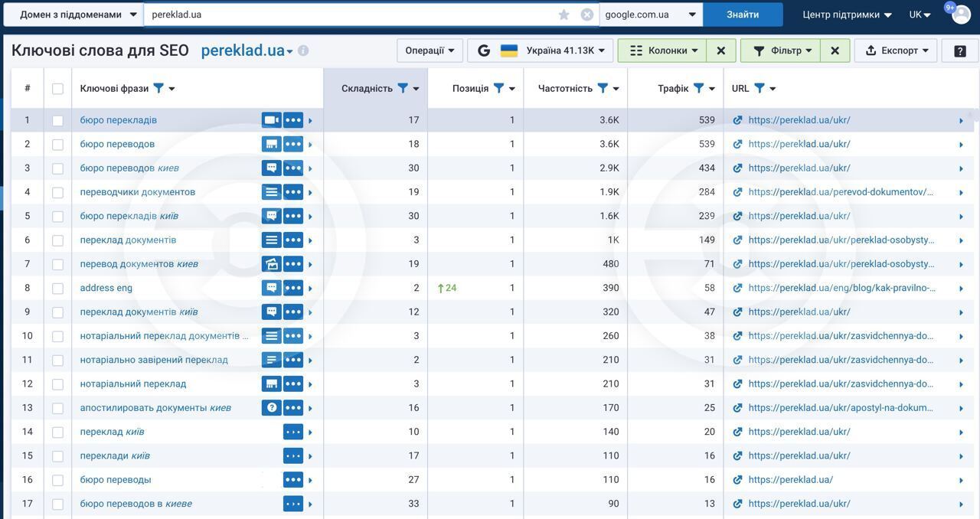Open sort arrow in Складність column header
980x519 pixels.
click(x=416, y=89)
